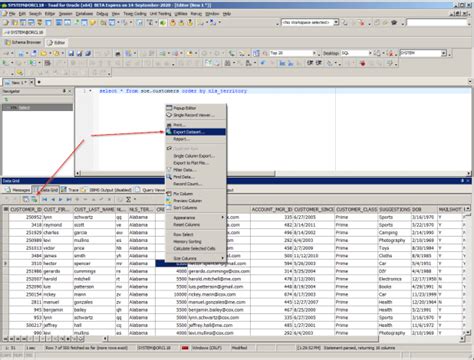The image size is (474, 360).
Task: Toggle Memory Sorting option in context menu
Action: 196,242
